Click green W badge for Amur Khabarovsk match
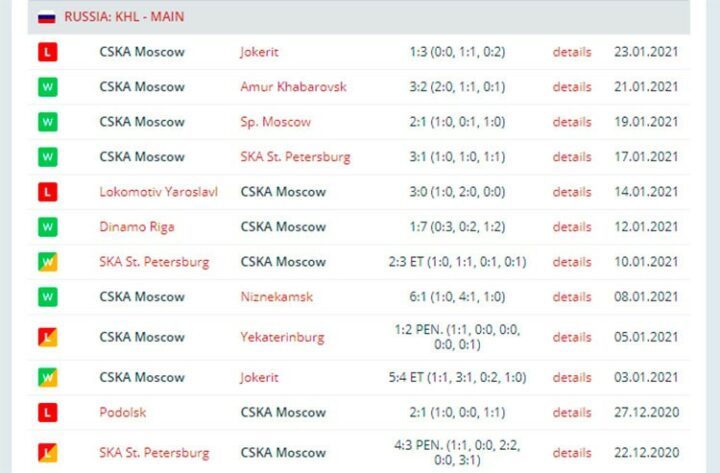Screen dimensions: 720x473 48,87
